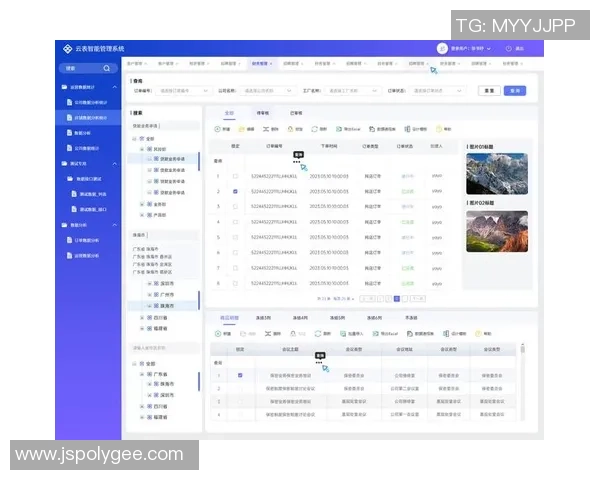
Task: Click the design template icon in upper toolbar
Action: [x=408, y=129]
